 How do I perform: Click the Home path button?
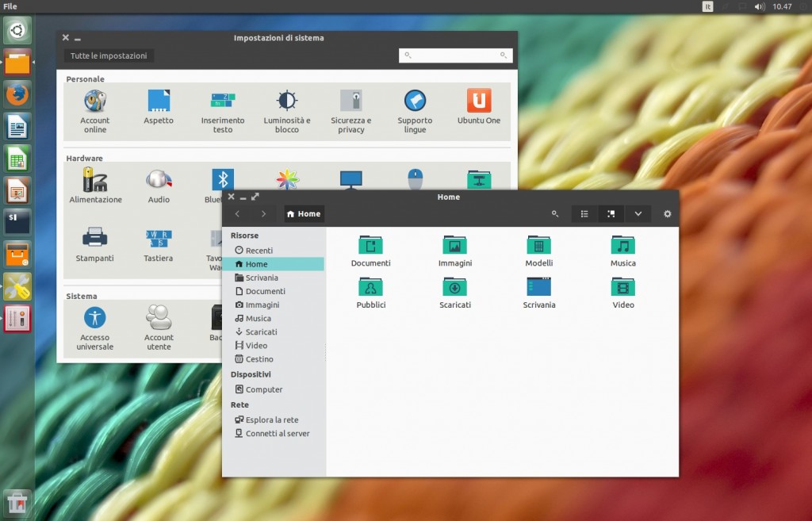(304, 214)
